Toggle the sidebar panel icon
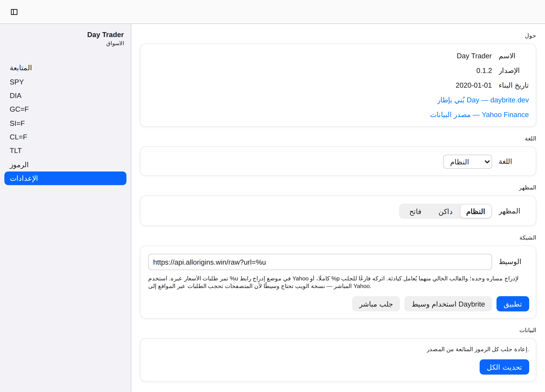The image size is (545, 392). [14, 12]
